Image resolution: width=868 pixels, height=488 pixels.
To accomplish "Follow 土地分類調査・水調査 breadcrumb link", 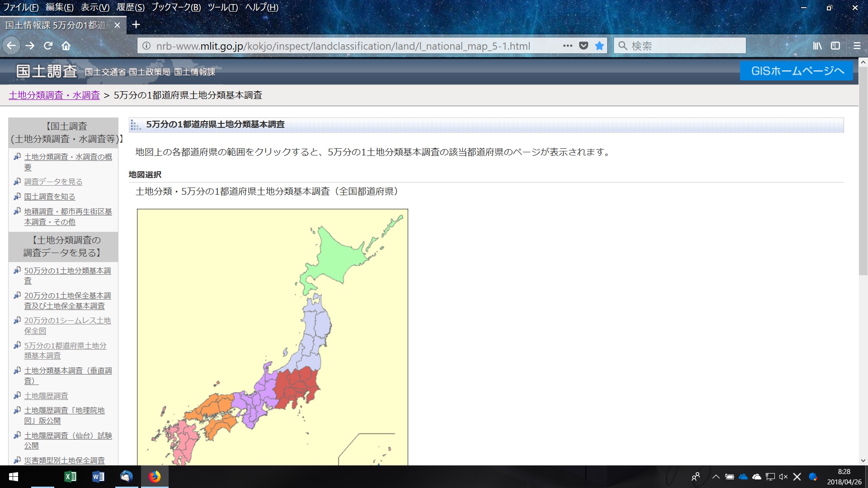I will pos(54,95).
